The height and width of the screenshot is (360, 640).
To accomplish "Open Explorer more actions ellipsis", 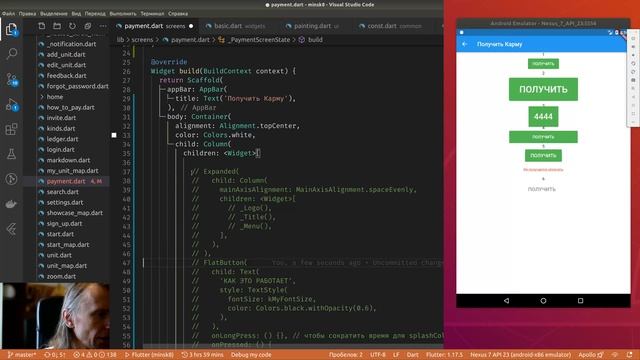I will click(x=103, y=26).
